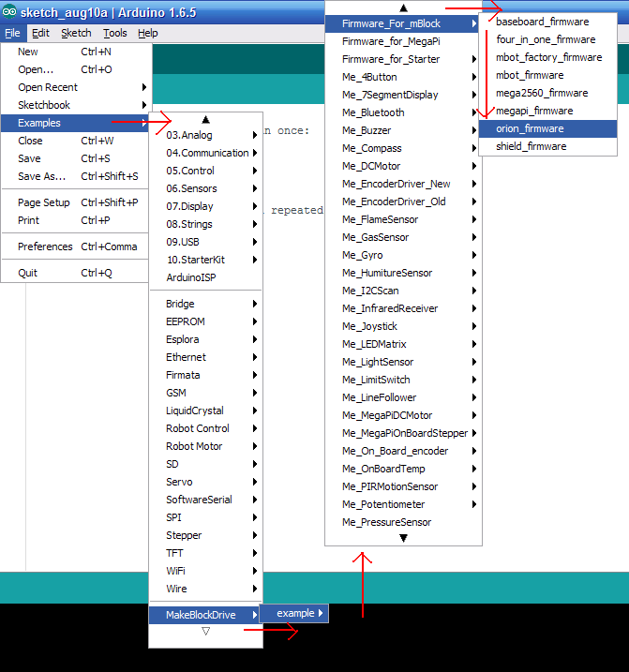The image size is (629, 672).
Task: Choose Open... from the File menu
Action: pos(75,69)
